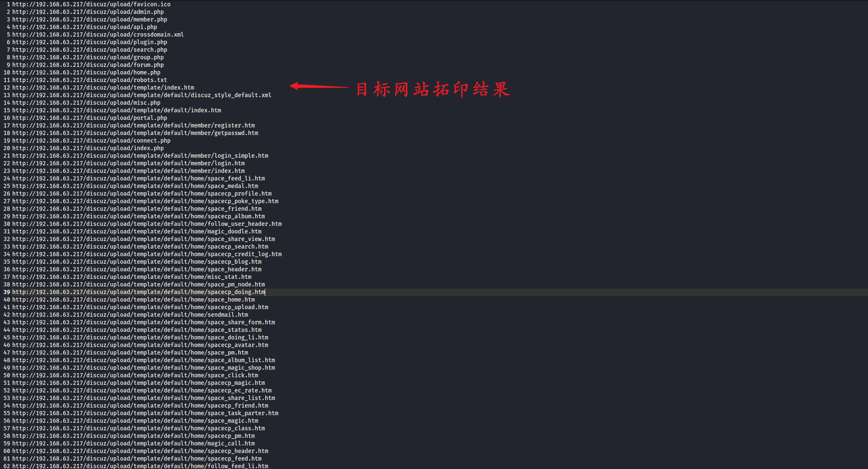This screenshot has width=868, height=469.
Task: Click the plugin.php URL line
Action: [90, 42]
